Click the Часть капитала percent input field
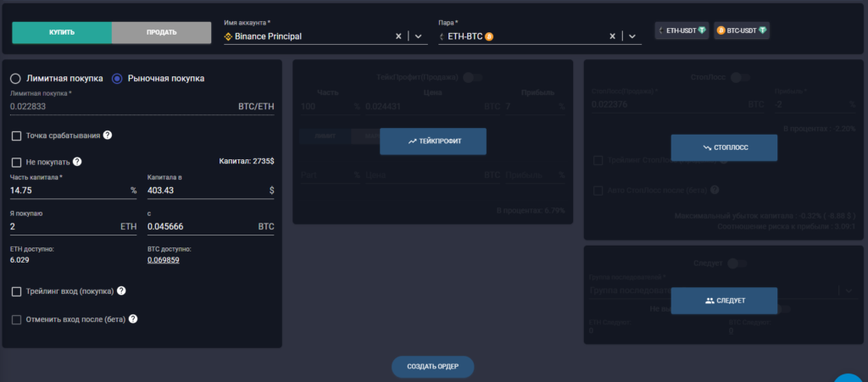The width and height of the screenshot is (868, 382). click(x=68, y=191)
